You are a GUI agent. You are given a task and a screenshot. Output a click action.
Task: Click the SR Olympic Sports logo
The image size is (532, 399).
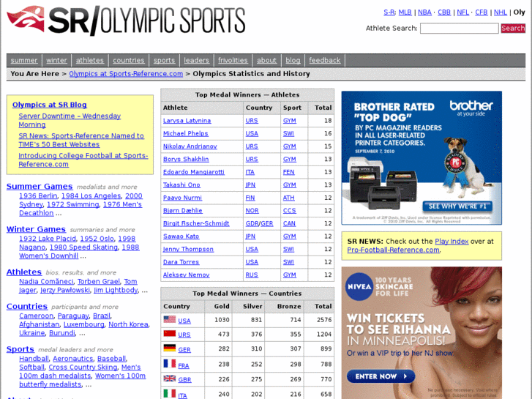coord(126,20)
